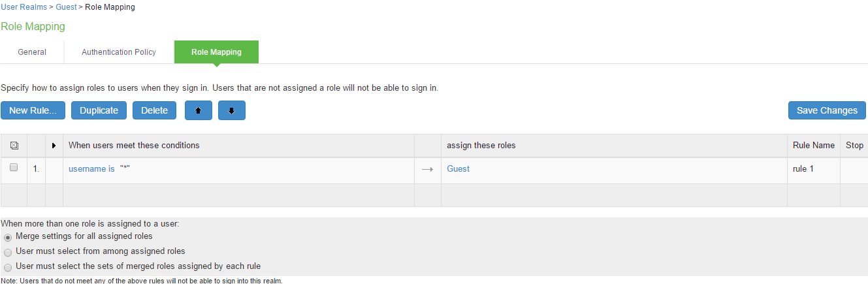Viewport: 868px width, 284px height.
Task: Switch to the General tab
Action: 32,52
